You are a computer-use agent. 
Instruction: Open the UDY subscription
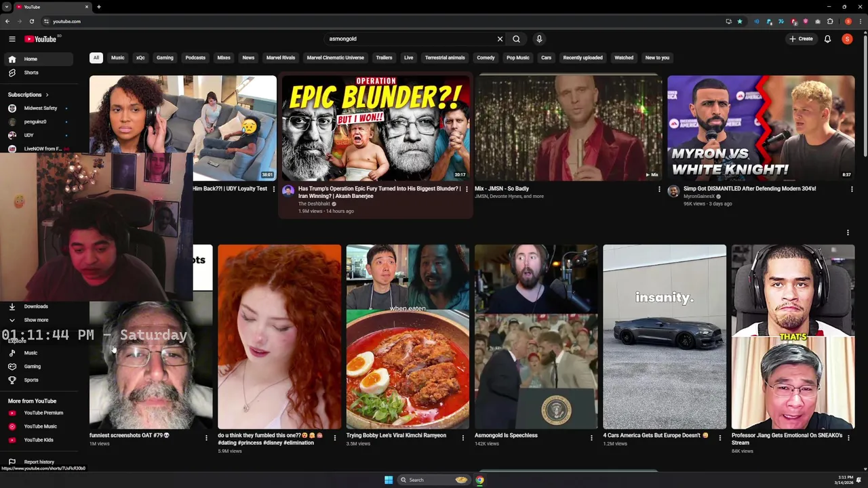pos(37,136)
